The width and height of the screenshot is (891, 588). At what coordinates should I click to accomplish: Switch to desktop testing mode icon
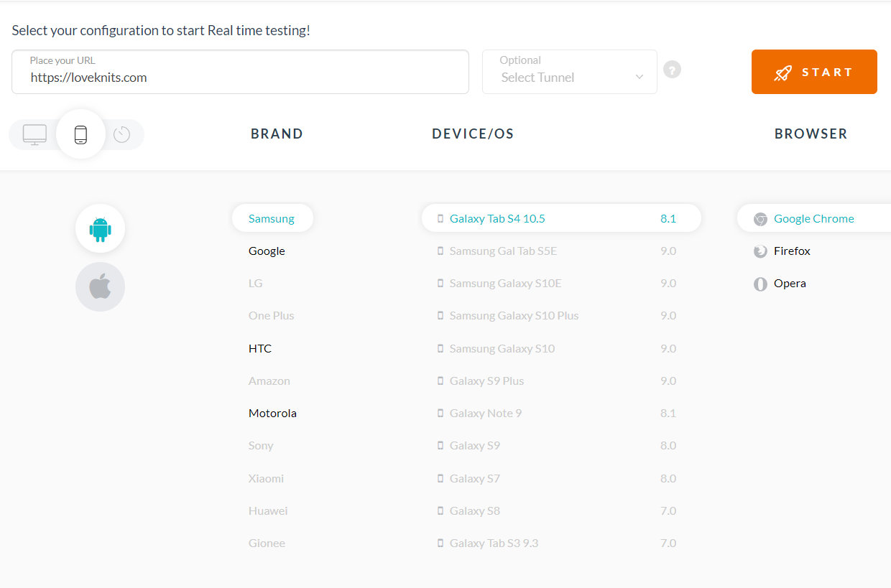click(x=34, y=134)
